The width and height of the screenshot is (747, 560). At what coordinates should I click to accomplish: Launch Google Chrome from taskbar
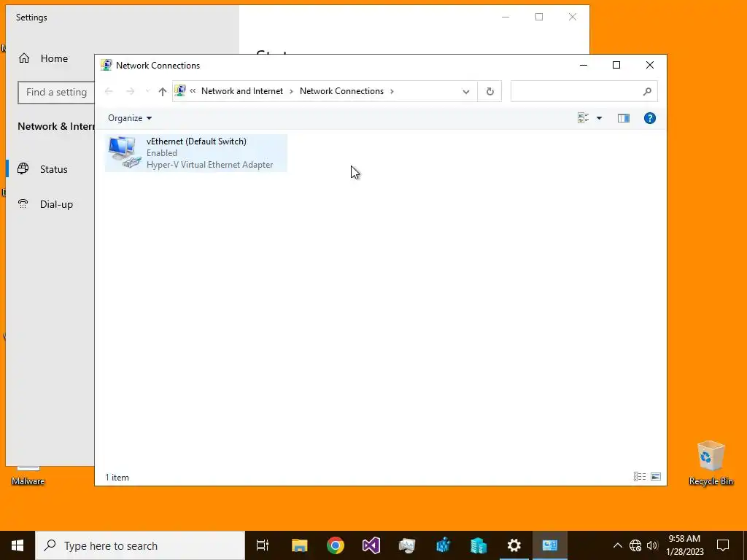pos(336,545)
